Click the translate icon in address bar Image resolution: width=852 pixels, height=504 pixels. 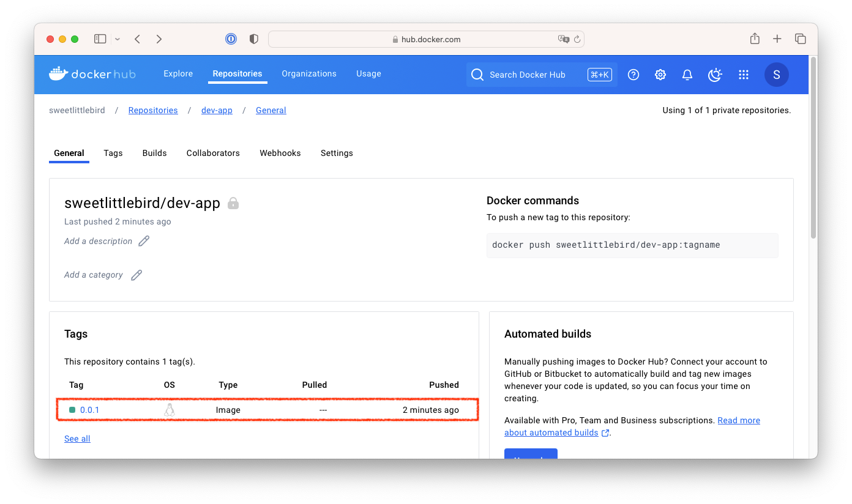tap(563, 39)
